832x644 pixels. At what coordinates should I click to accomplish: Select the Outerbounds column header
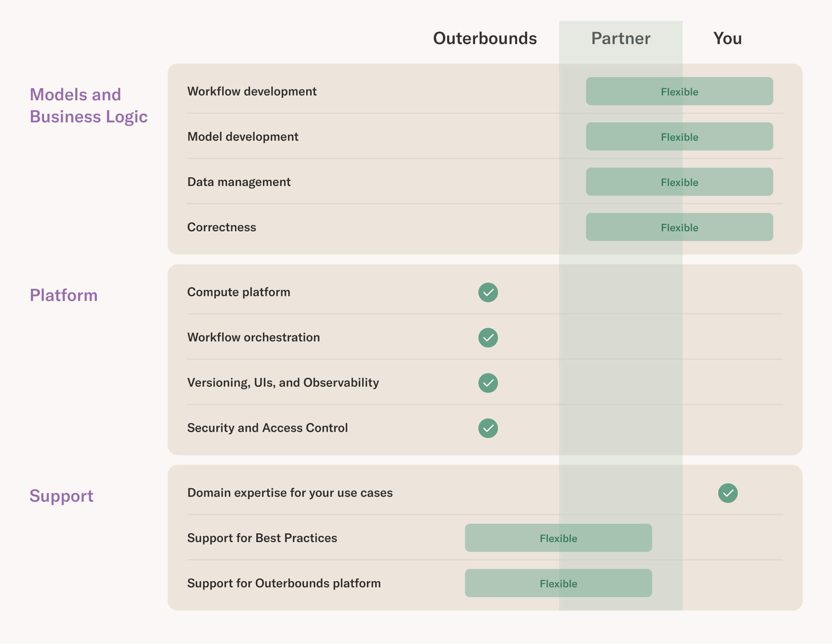click(x=485, y=38)
